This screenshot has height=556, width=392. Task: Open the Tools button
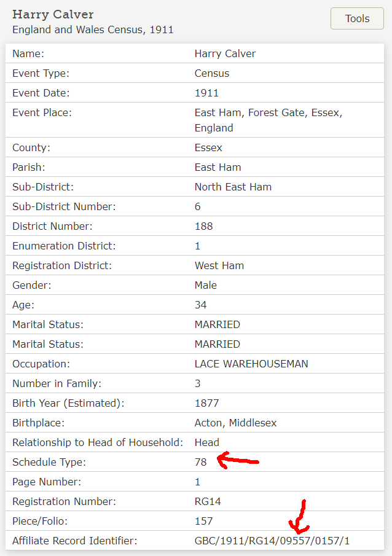[x=357, y=18]
